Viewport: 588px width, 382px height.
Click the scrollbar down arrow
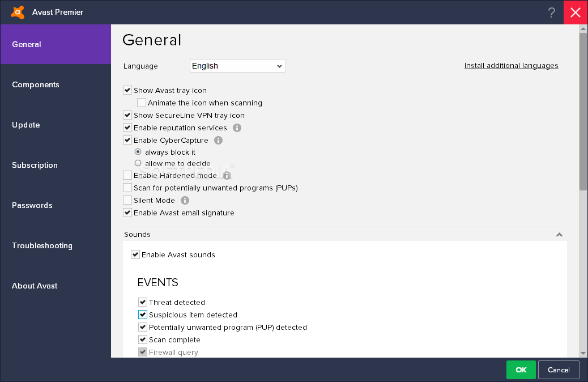[583, 353]
